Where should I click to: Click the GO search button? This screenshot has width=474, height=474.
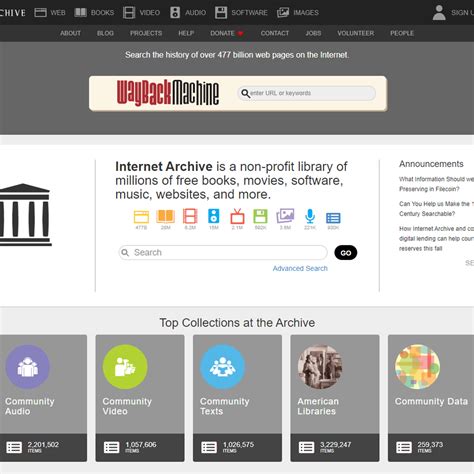pos(346,253)
